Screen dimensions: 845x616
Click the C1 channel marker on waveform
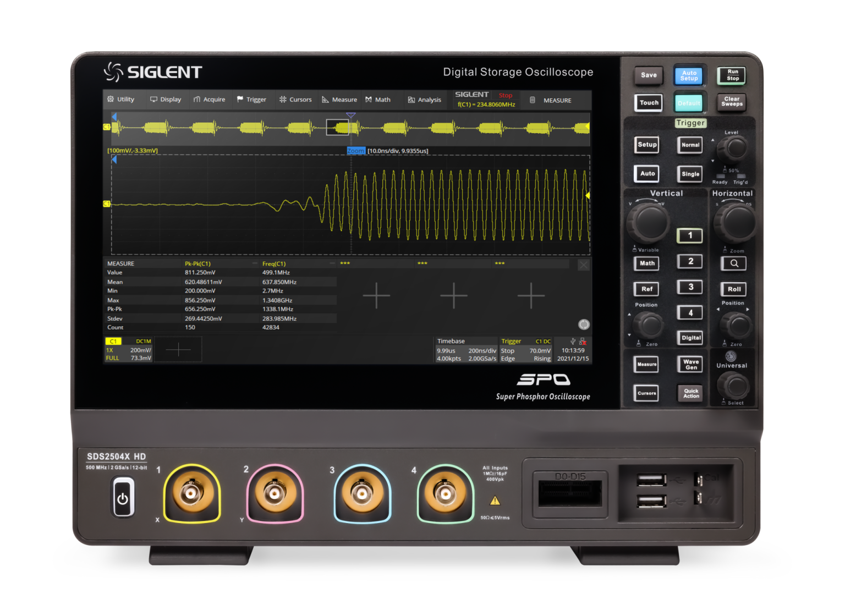click(x=107, y=204)
